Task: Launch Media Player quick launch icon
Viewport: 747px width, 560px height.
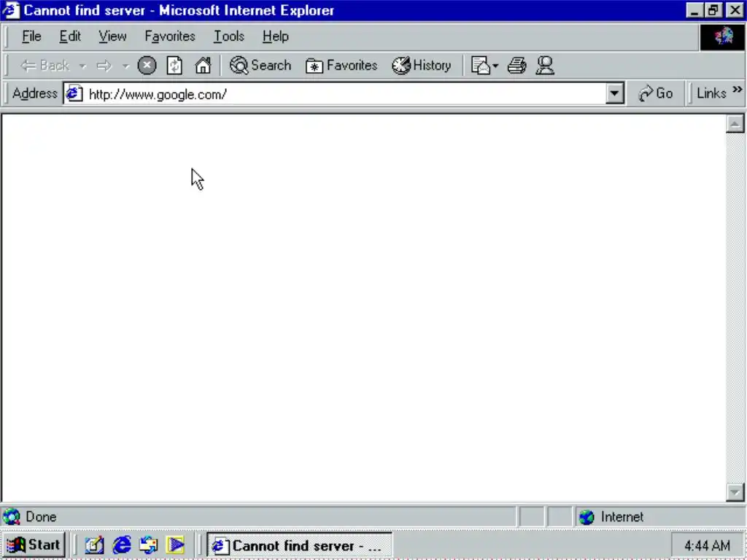Action: (175, 545)
